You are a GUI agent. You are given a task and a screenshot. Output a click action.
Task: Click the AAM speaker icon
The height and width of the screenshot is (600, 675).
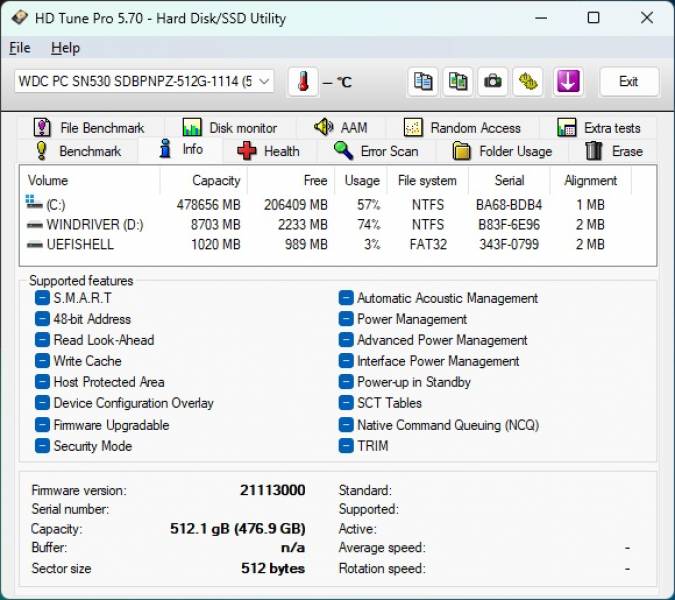coord(323,127)
